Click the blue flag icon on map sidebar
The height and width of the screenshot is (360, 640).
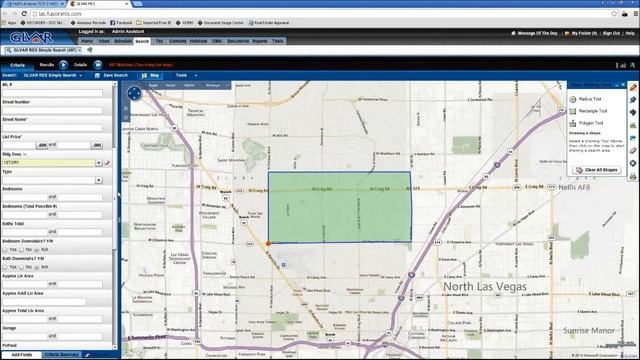point(633,138)
